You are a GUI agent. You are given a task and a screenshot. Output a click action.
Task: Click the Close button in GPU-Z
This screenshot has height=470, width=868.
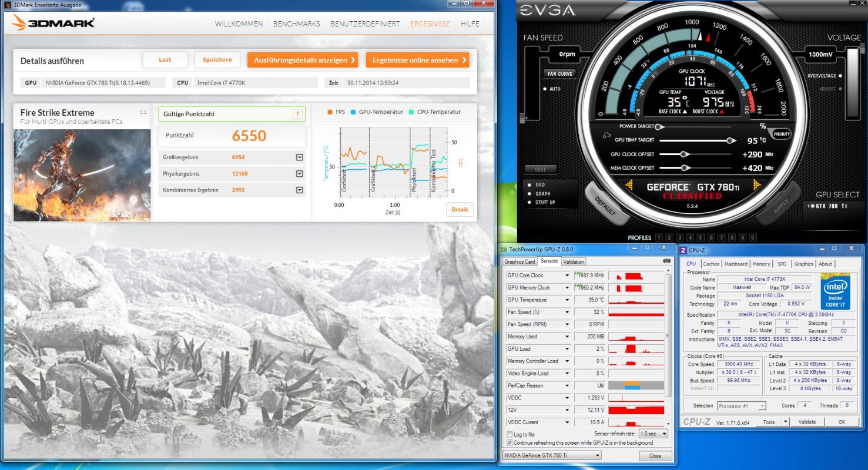[655, 456]
